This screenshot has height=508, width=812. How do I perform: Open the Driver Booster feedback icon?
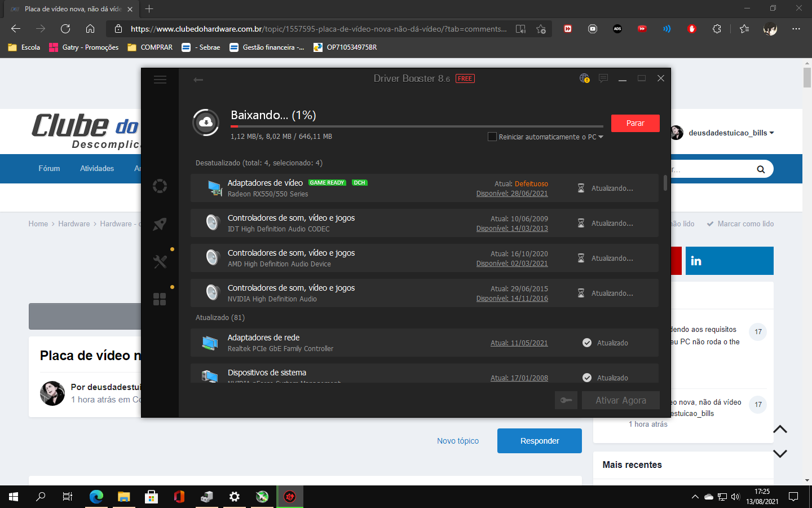tap(603, 78)
